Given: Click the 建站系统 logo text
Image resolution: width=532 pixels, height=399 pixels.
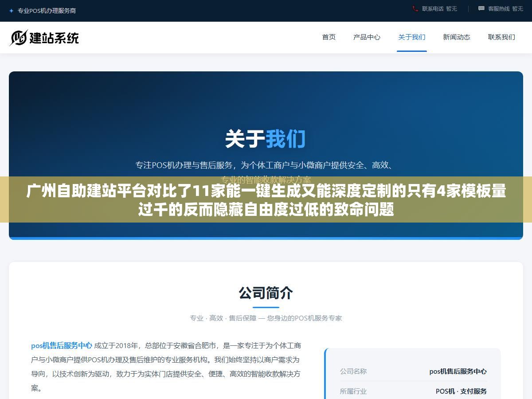Looking at the screenshot, I should 54,38.
